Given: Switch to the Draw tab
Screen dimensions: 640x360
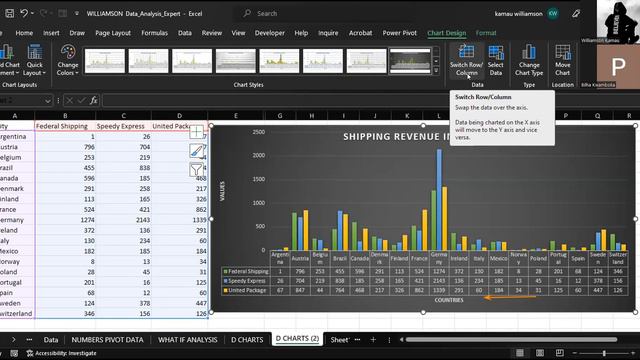Looking at the screenshot, I should click(x=77, y=33).
